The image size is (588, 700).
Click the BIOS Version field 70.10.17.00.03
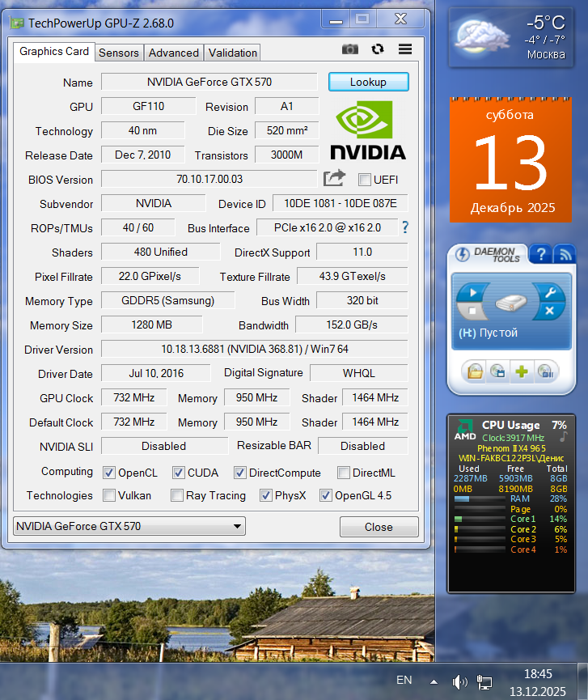209,179
